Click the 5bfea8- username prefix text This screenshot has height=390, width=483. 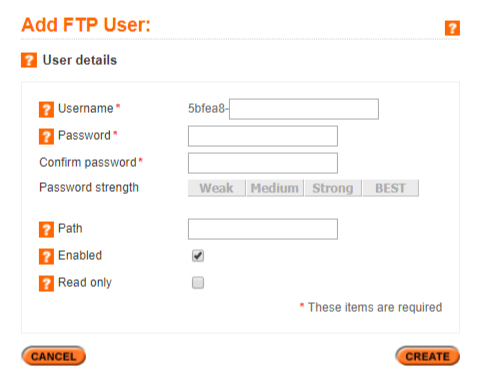click(x=208, y=109)
